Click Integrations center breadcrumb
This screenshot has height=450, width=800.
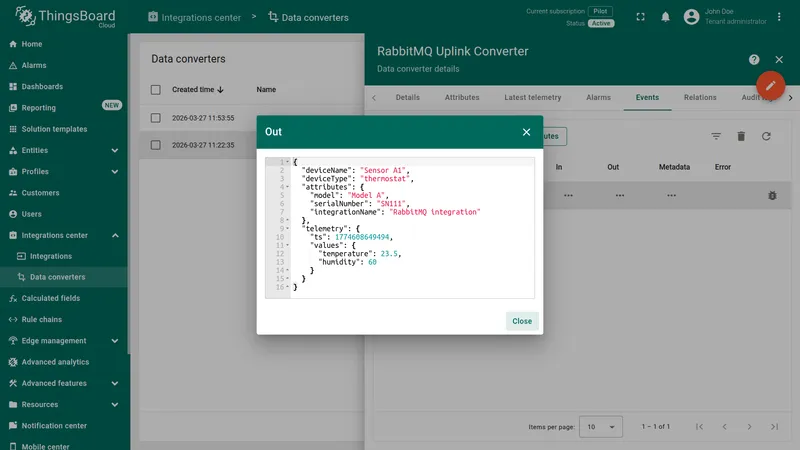tap(194, 17)
